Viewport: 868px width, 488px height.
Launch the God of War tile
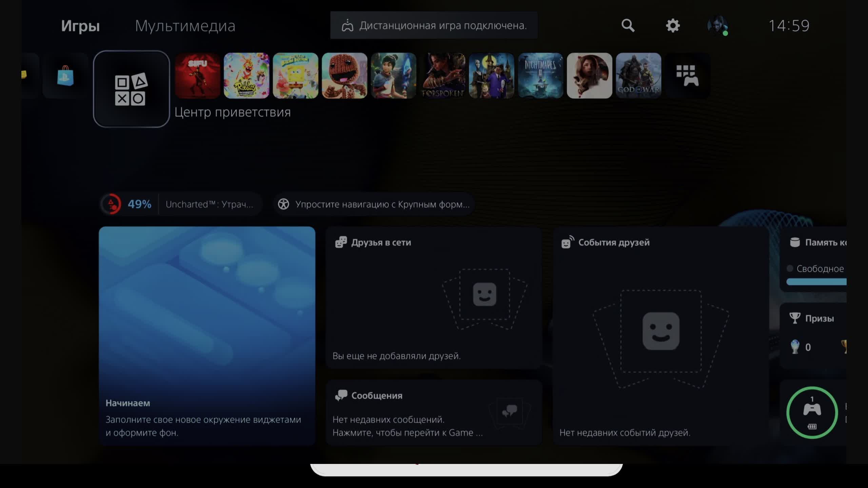pyautogui.click(x=638, y=76)
